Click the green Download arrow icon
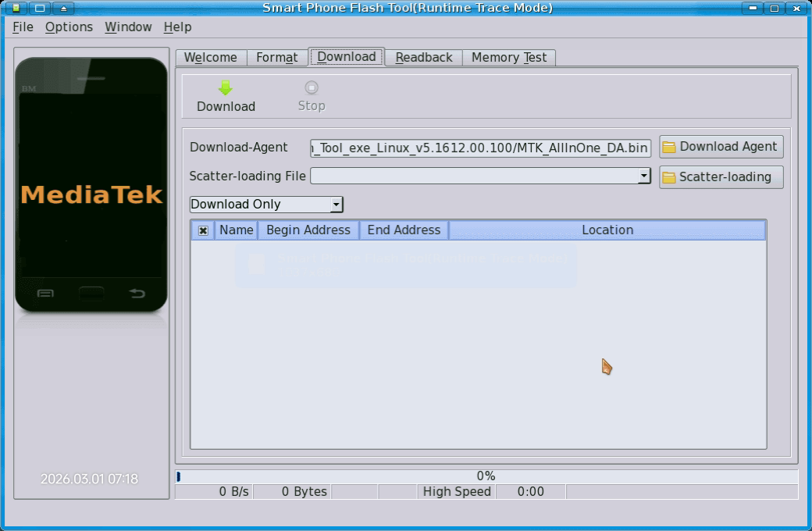812x531 pixels. click(x=226, y=88)
